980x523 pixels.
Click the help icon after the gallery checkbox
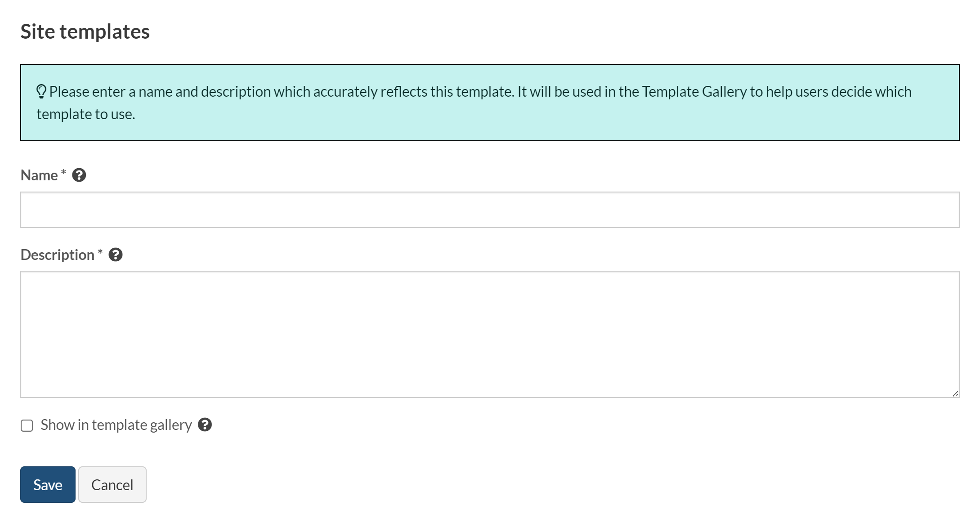coord(206,425)
